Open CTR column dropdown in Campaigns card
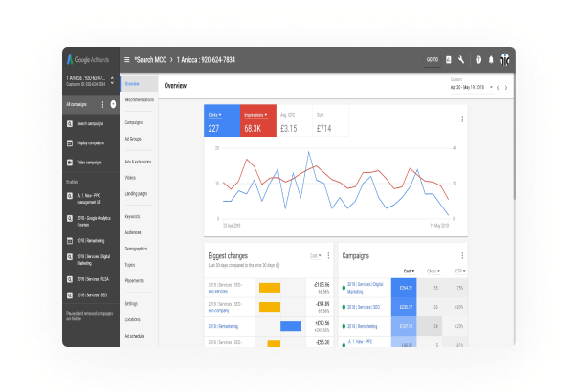The image size is (577, 392). (460, 271)
